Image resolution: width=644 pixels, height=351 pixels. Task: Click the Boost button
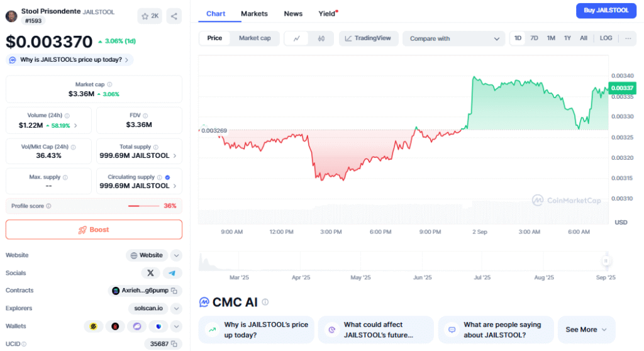click(94, 230)
